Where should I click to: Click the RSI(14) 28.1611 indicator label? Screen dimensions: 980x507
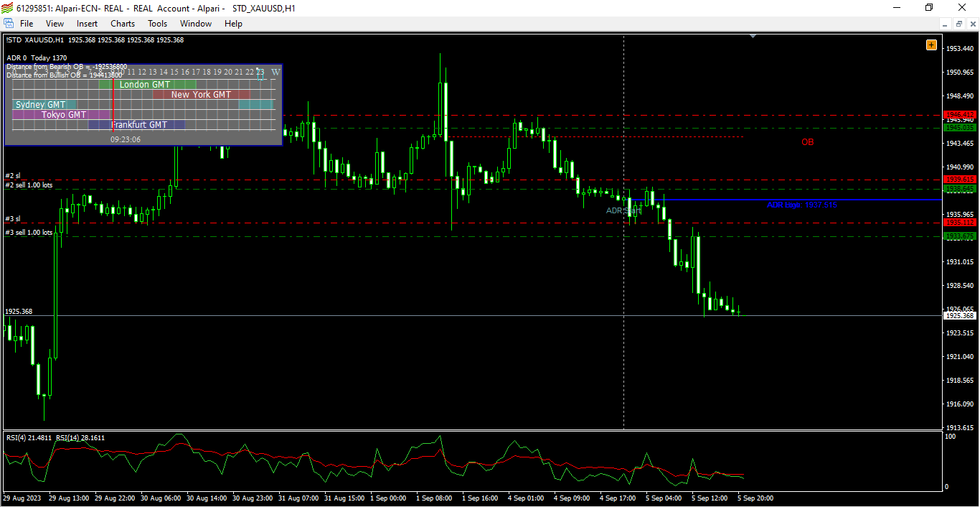point(80,437)
